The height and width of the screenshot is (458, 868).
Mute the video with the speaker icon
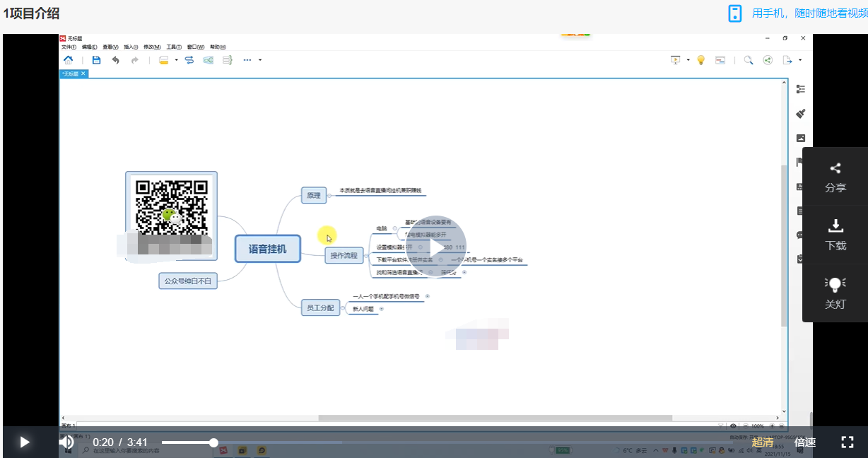click(66, 442)
